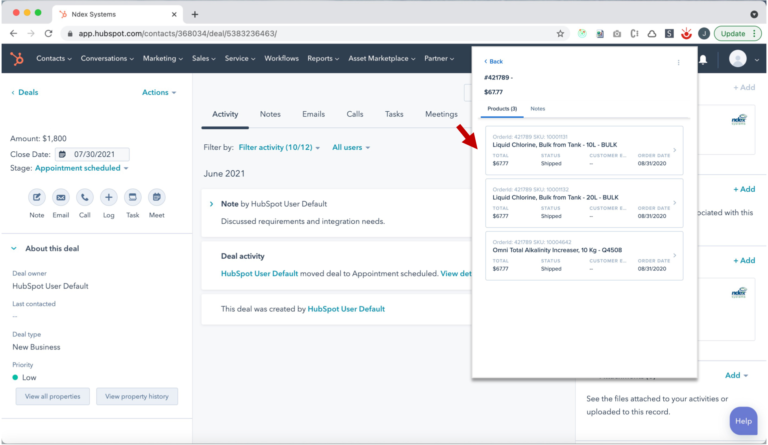768x445 pixels.
Task: Click the View property history button
Action: coord(137,397)
